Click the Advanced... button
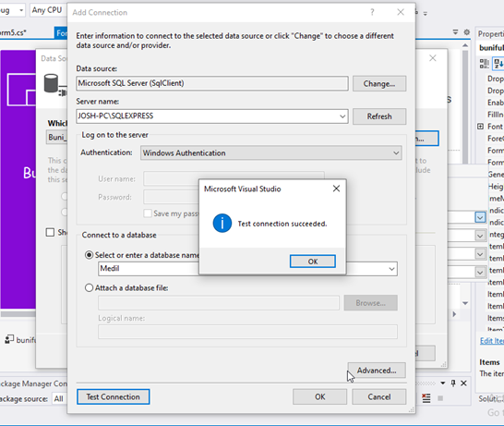Image resolution: width=504 pixels, height=426 pixels. tap(377, 371)
